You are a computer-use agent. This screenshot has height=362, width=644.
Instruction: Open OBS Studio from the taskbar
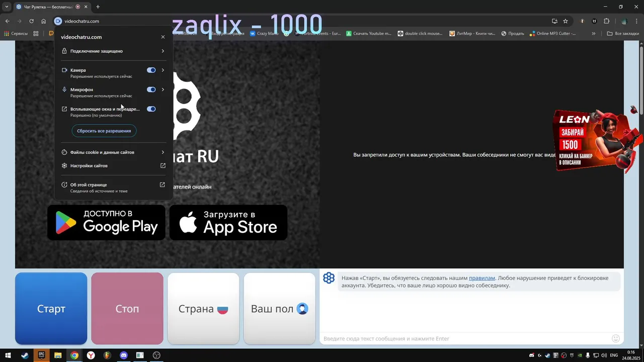point(156,355)
